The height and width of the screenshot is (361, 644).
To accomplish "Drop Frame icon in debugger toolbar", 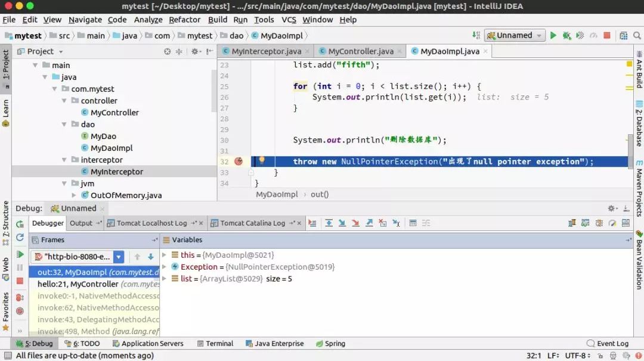I will [x=382, y=223].
